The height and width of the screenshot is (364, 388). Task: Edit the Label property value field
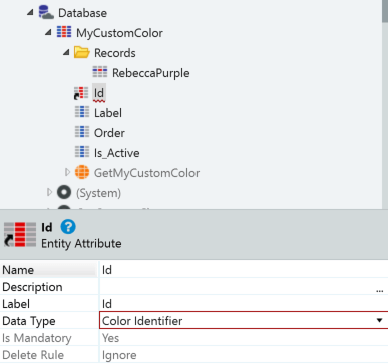[x=244, y=304]
